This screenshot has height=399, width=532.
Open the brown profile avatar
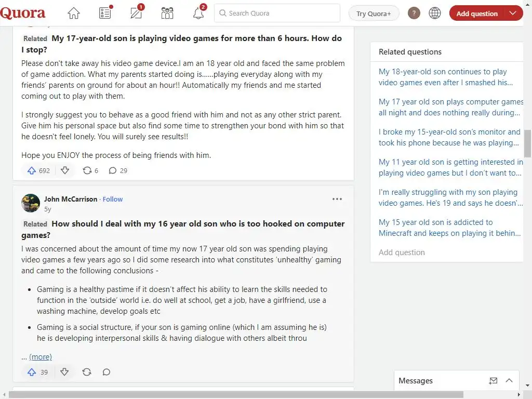[414, 13]
